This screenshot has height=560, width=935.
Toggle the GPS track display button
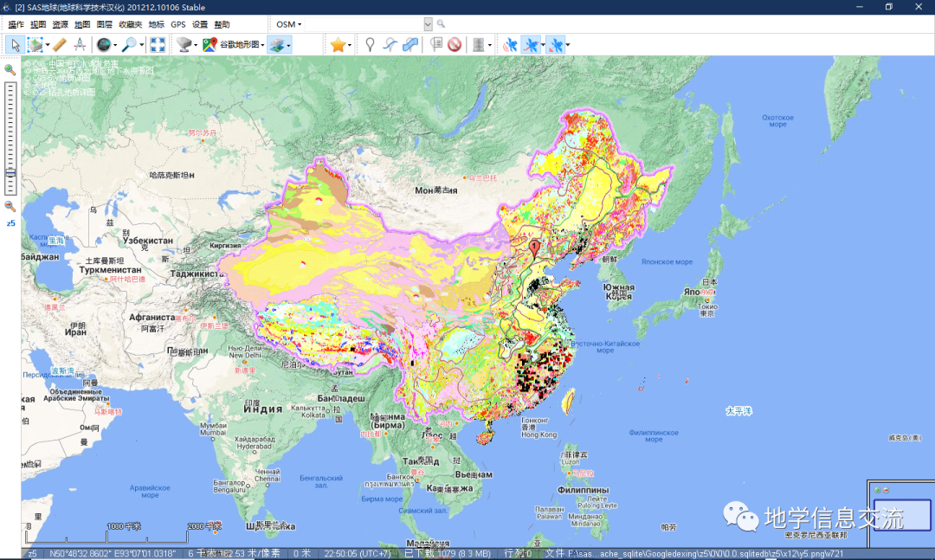(x=530, y=45)
